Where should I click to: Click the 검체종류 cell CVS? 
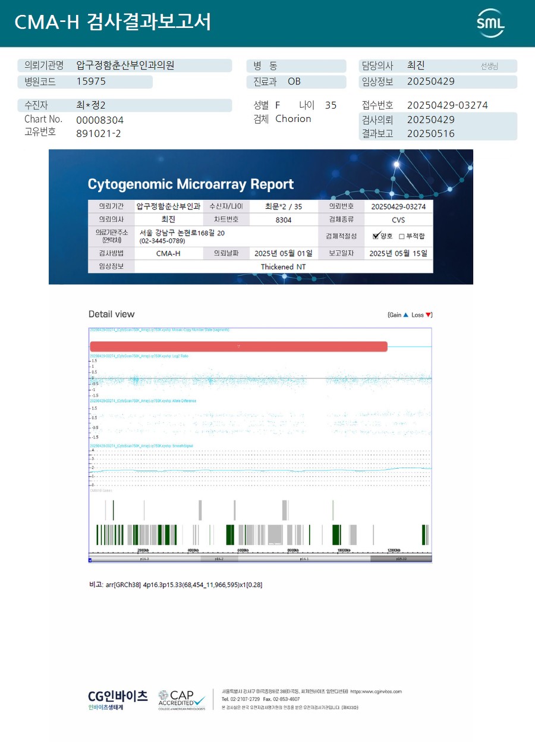click(x=398, y=219)
